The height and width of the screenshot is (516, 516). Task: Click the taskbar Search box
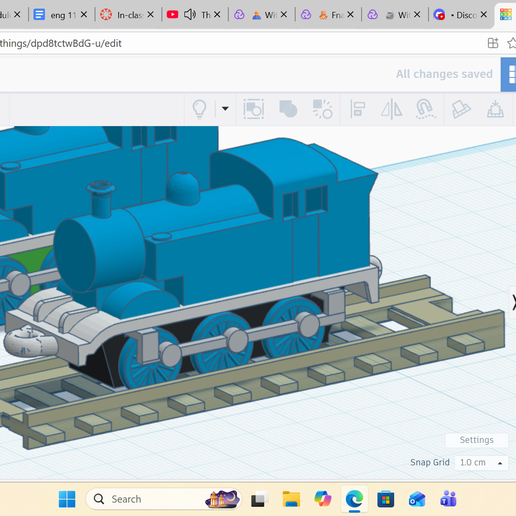pyautogui.click(x=163, y=499)
